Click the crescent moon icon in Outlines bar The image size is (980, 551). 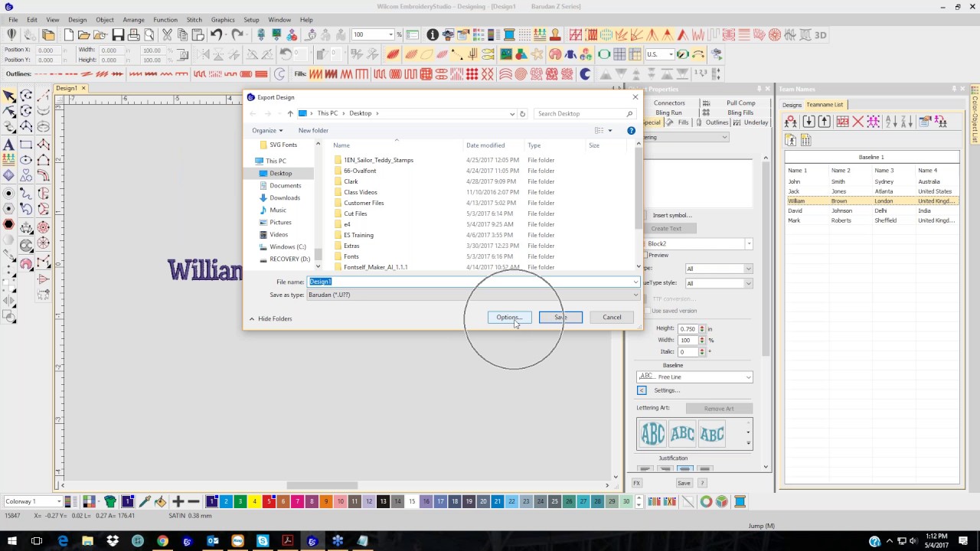pyautogui.click(x=279, y=74)
